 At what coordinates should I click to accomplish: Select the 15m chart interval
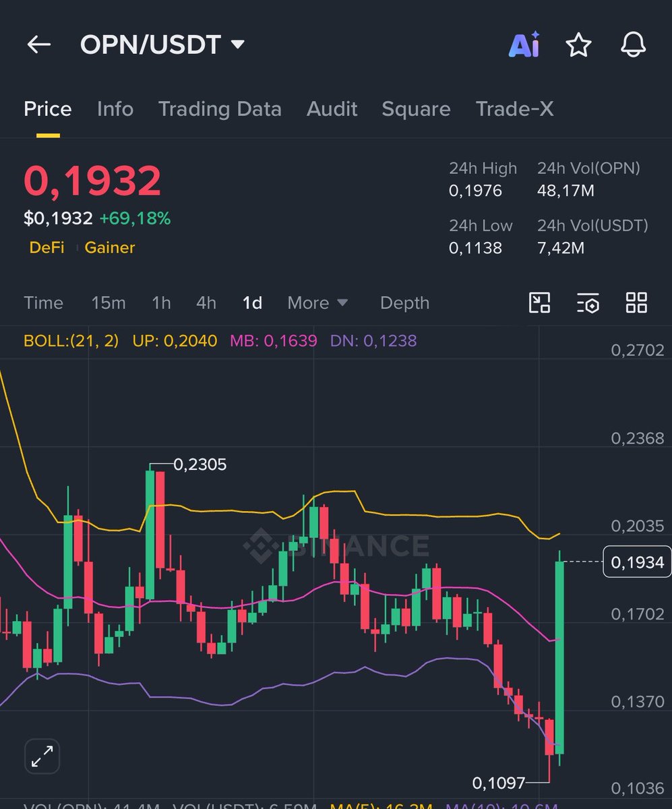tap(109, 303)
